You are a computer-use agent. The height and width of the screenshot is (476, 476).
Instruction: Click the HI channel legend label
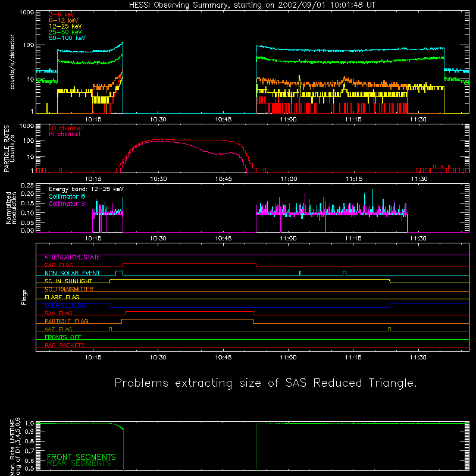(x=65, y=134)
